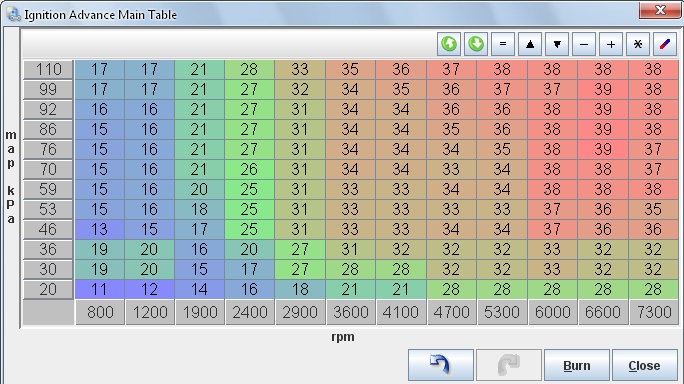Screen dimensions: 684x384
Task: Select the 1200 rpm column header
Action: pos(150,312)
